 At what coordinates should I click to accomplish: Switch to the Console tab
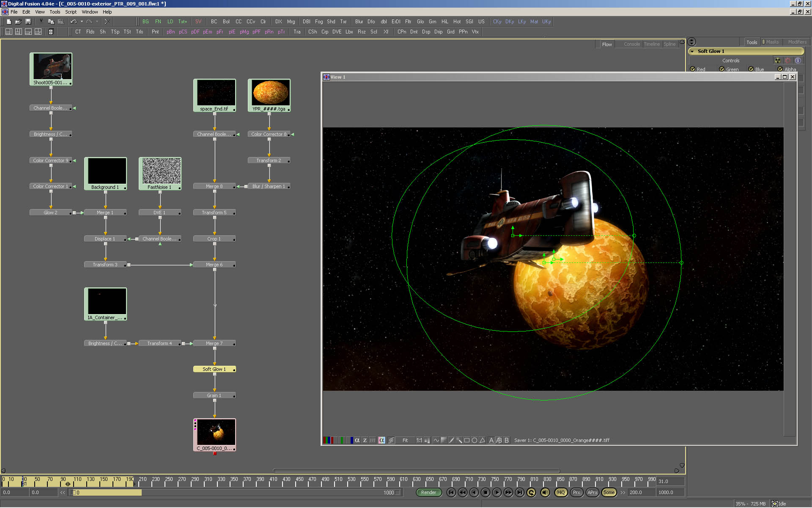[631, 44]
